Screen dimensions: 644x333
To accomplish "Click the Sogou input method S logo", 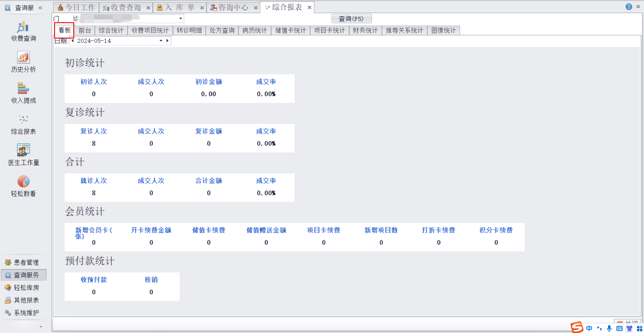I will click(x=577, y=327).
